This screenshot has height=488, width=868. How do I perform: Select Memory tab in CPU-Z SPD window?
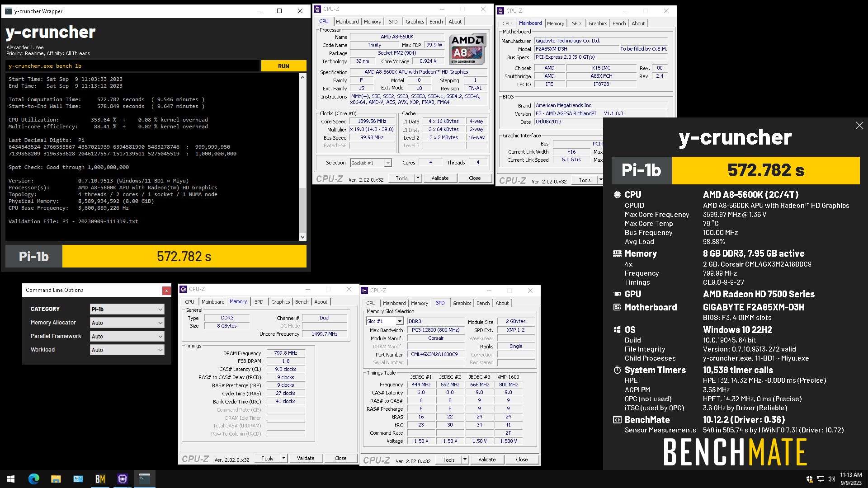pos(420,303)
